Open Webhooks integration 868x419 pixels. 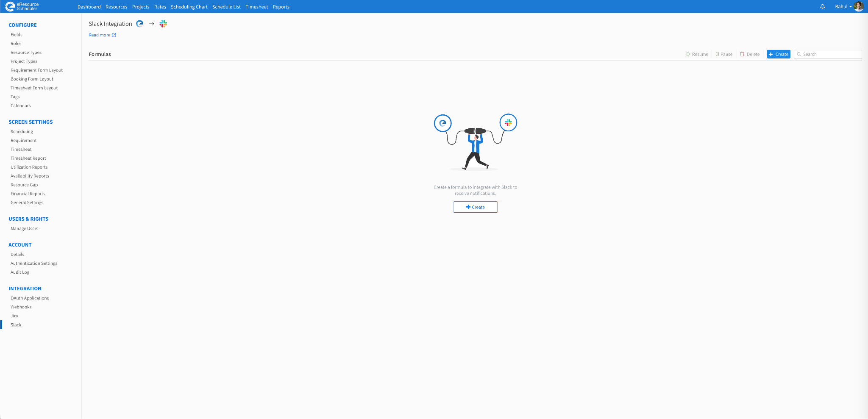[21, 307]
